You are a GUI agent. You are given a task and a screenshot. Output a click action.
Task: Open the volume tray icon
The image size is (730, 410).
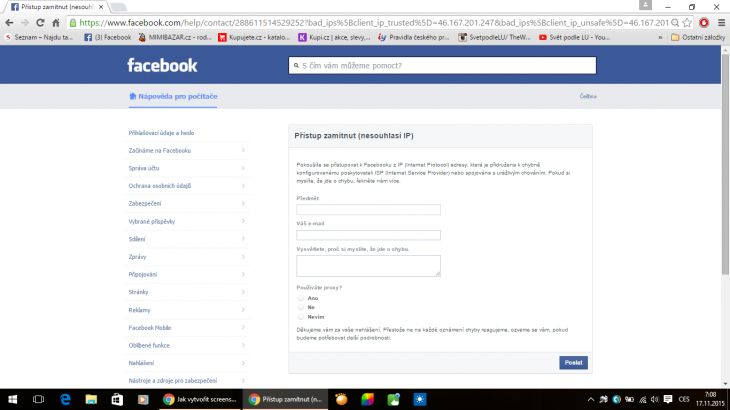click(655, 399)
